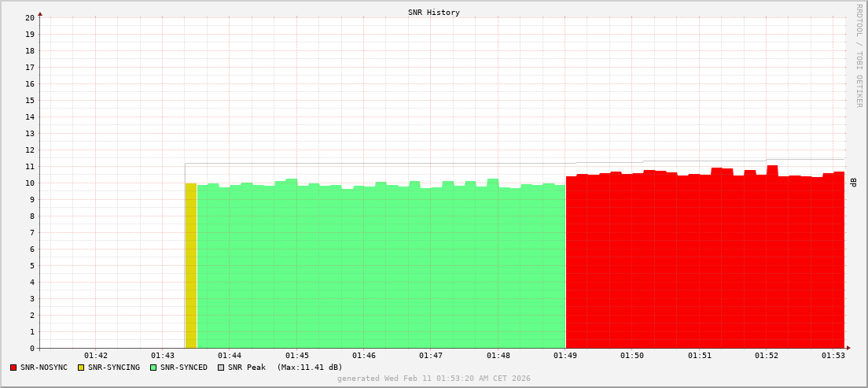Viewport: 868px width, 388px height.
Task: Click the red SNR-NOSYNC legend swatch
Action: [x=13, y=368]
